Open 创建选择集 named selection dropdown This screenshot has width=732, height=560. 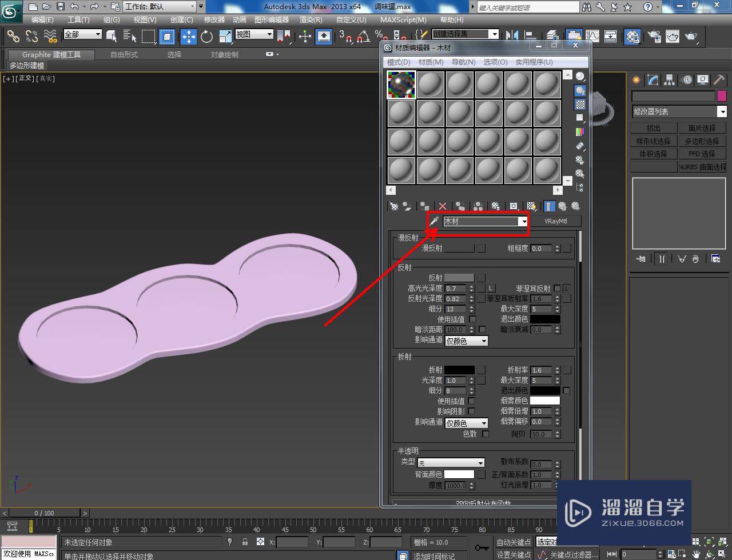click(x=466, y=34)
